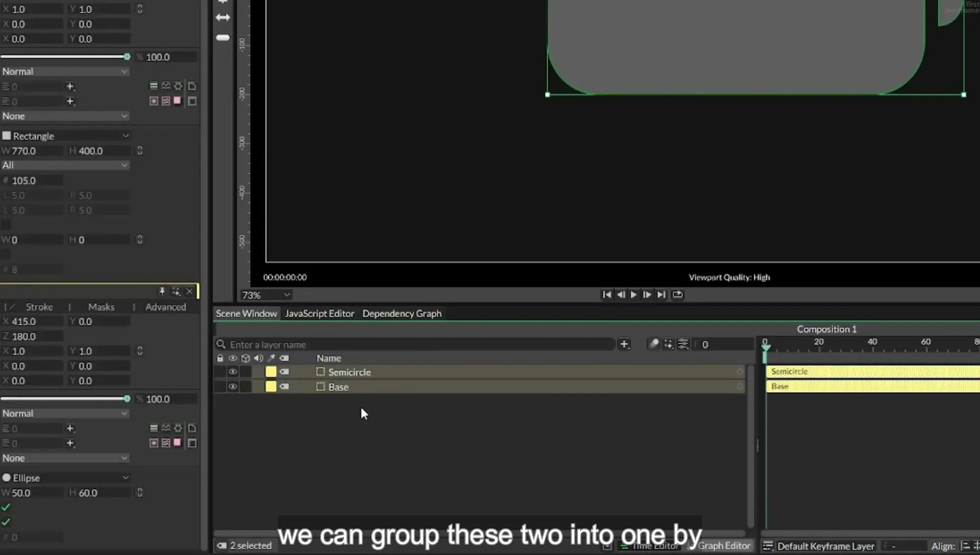Open the Ellipse shape type dropdown
Screen dimensions: 980x555
pyautogui.click(x=65, y=478)
